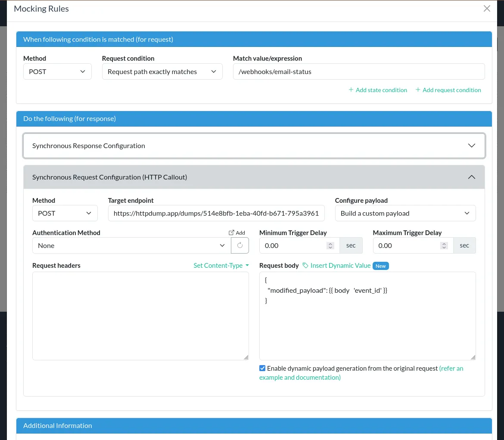Uncheck Enable dynamic payload generation
The width and height of the screenshot is (504, 440).
pyautogui.click(x=262, y=368)
